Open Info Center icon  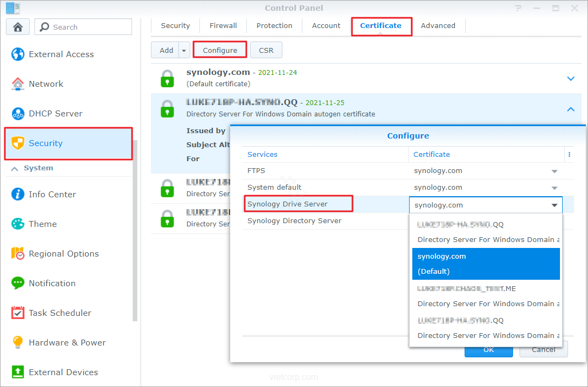pos(18,195)
